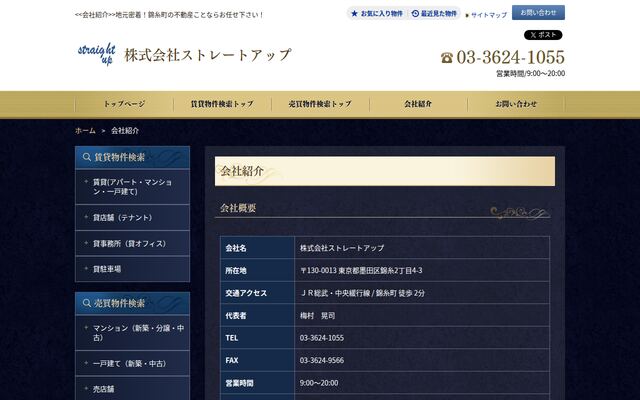
Task: Click the X ポスト share button
Action: coord(543,35)
